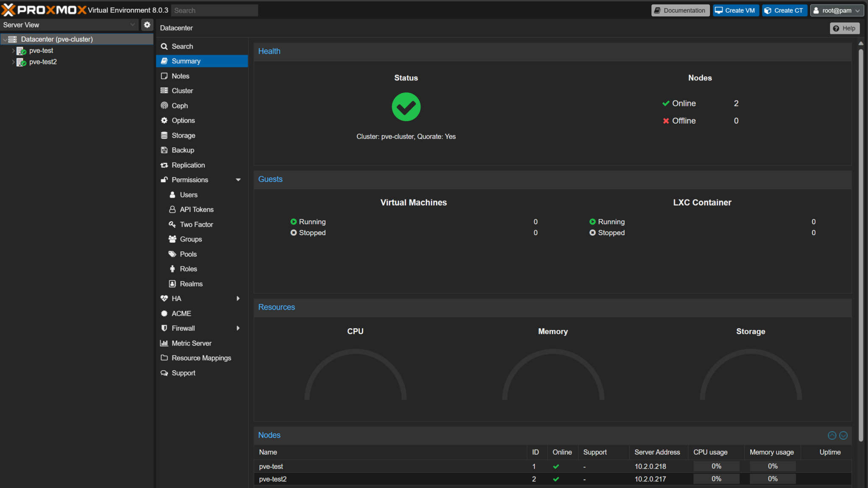Expand the Firewall submenu arrow
Image resolution: width=868 pixels, height=488 pixels.
(x=238, y=328)
